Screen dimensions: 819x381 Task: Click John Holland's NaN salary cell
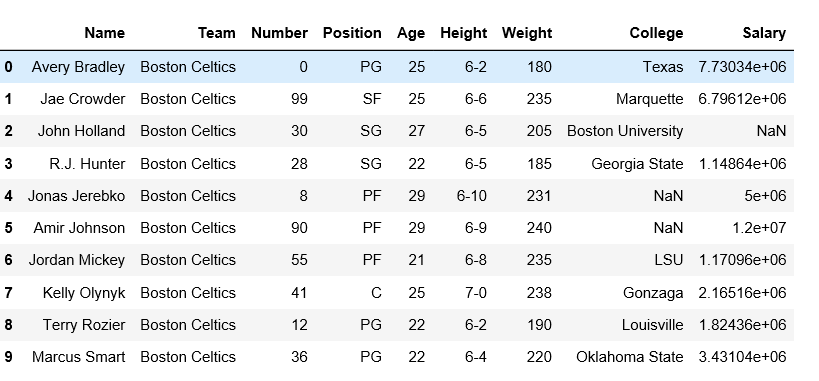(771, 131)
